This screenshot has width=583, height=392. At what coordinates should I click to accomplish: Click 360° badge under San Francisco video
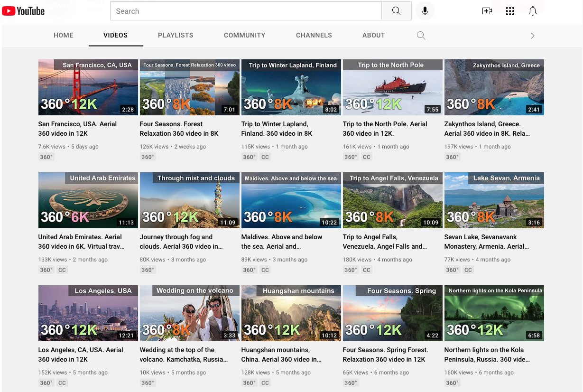click(x=46, y=157)
